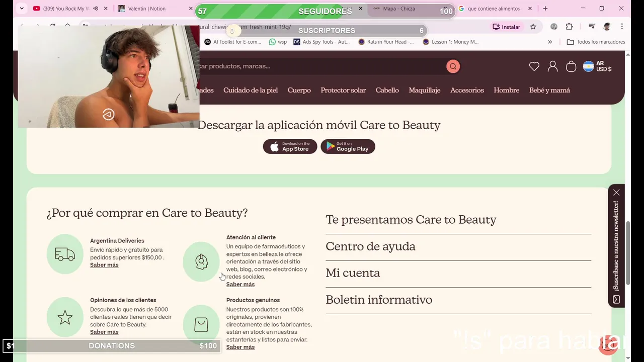
Task: Open the Maquillaje menu
Action: 425,90
